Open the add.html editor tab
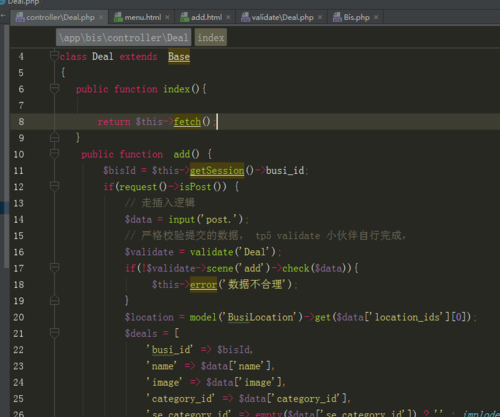 point(206,17)
